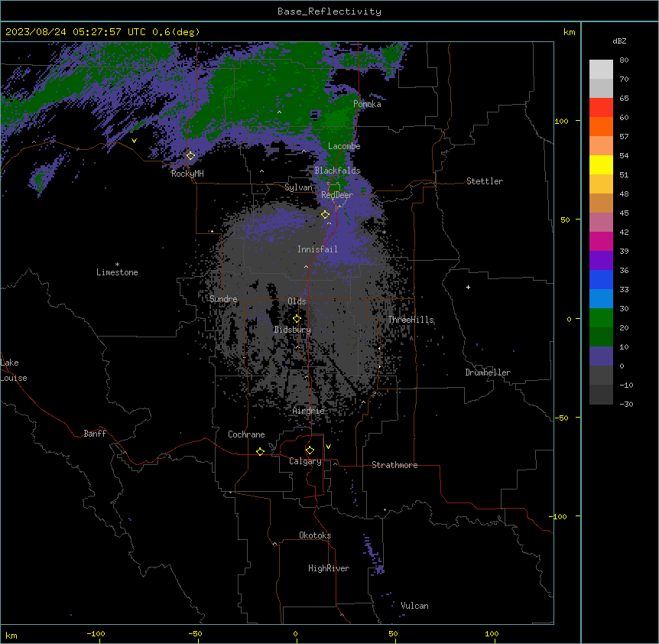This screenshot has width=659, height=644.
Task: Click the Base_Reflectivity title
Action: pyautogui.click(x=329, y=11)
